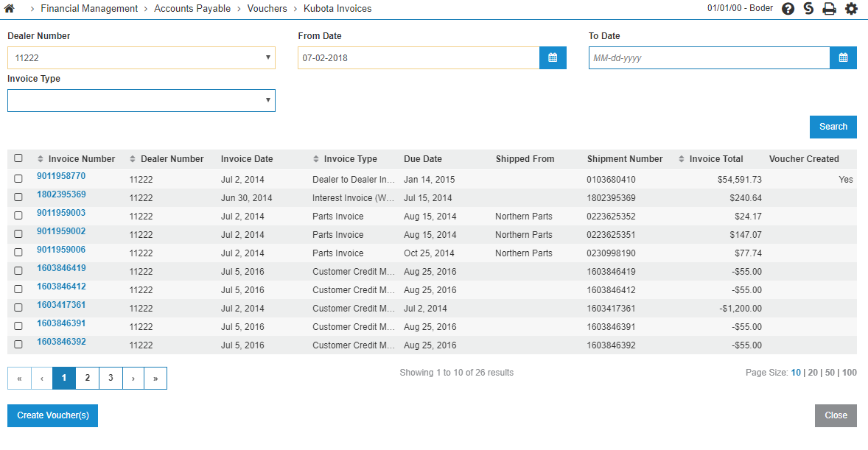The width and height of the screenshot is (868, 450).
Task: Go to the Home icon in breadcrumb
Action: tap(10, 9)
